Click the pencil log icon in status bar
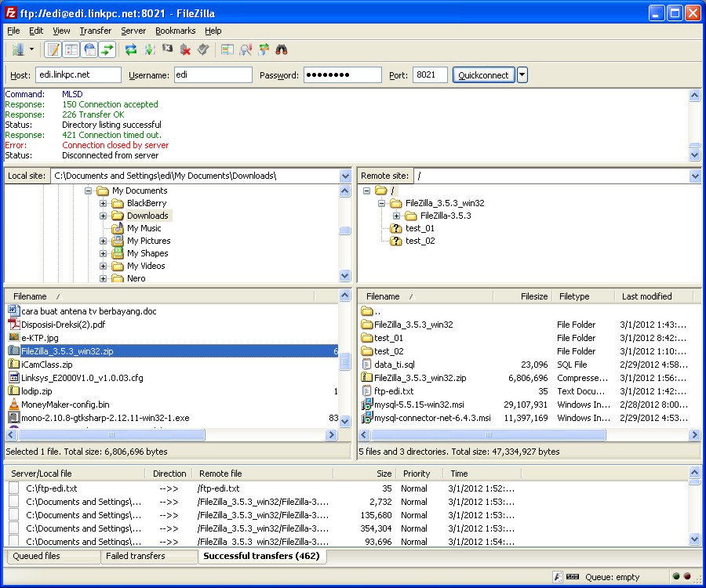706x588 pixels. point(558,577)
